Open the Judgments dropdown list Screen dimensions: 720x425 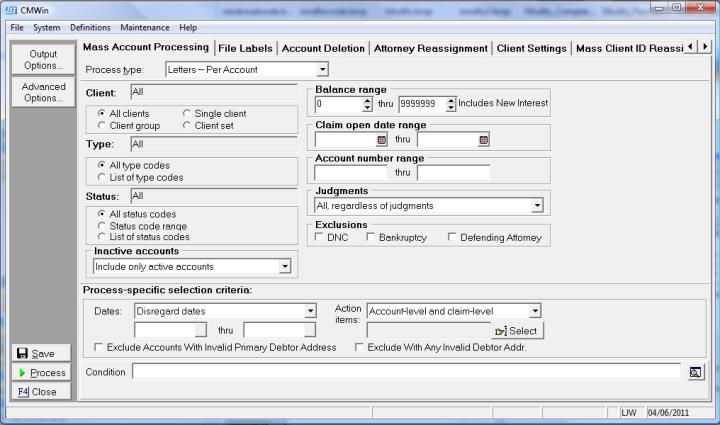coord(537,206)
